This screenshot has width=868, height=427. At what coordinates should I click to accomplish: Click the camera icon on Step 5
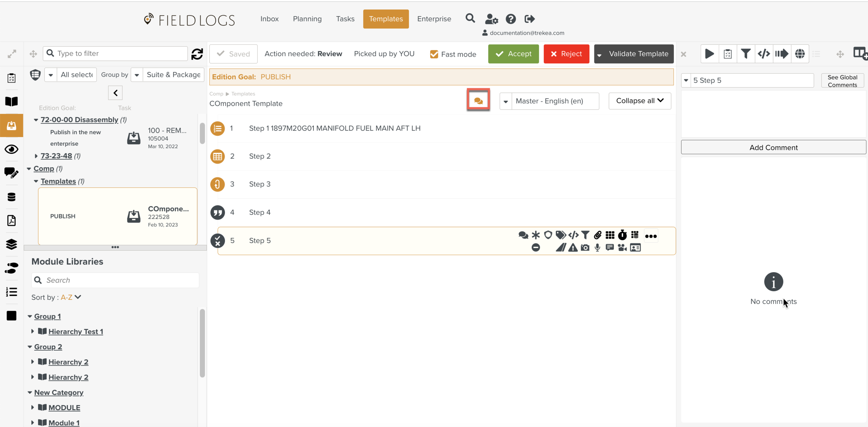tap(585, 248)
